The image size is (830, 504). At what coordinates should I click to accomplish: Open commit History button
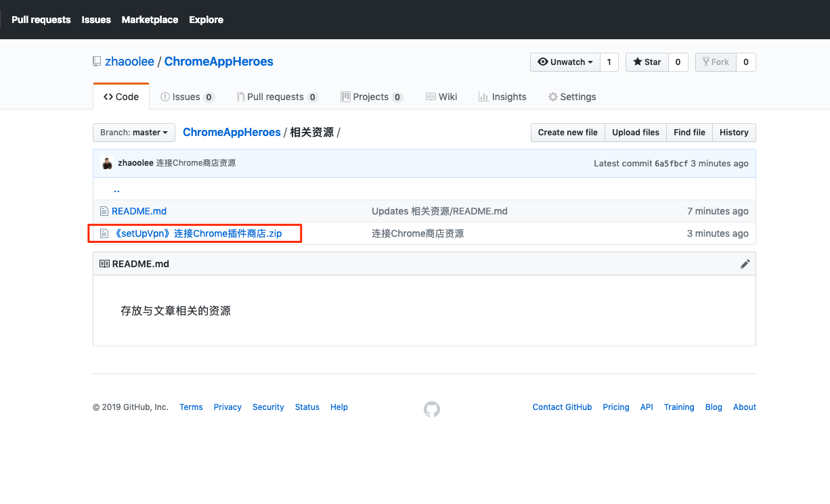[x=734, y=133]
